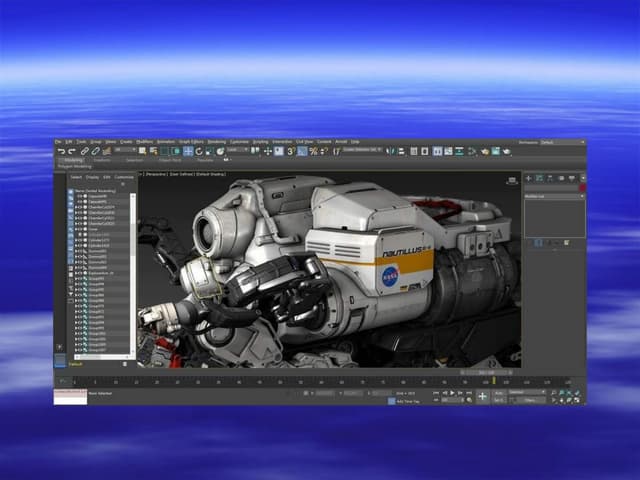Select the Link objects chain icon
This screenshot has width=640, height=480.
click(x=84, y=151)
